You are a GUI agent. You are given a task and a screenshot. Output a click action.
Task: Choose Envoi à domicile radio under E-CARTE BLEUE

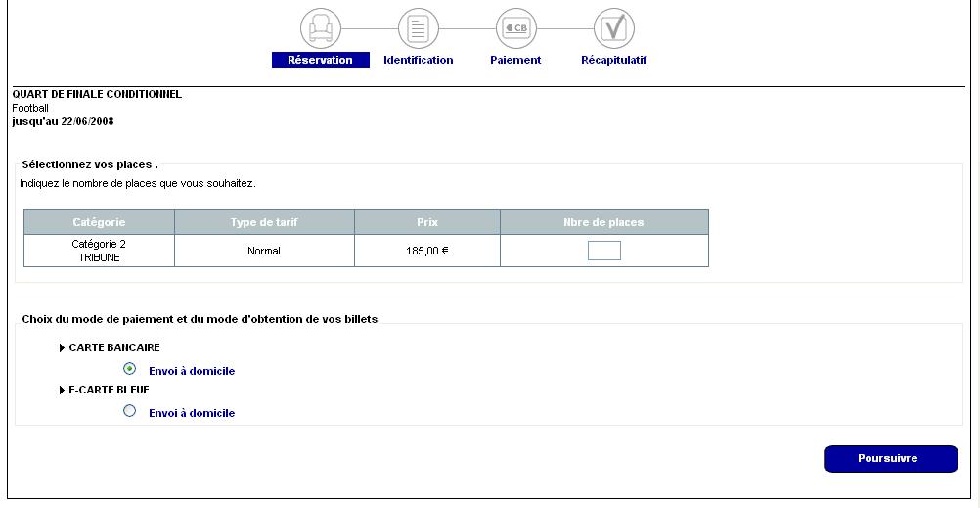point(130,411)
